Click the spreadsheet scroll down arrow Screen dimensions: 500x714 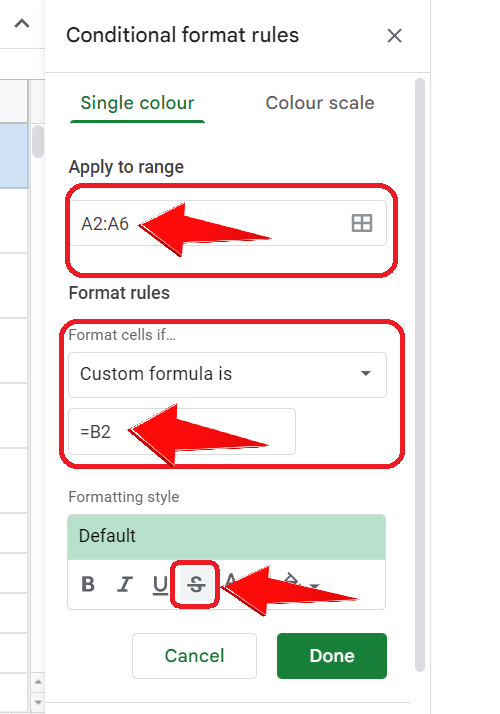[x=38, y=702]
